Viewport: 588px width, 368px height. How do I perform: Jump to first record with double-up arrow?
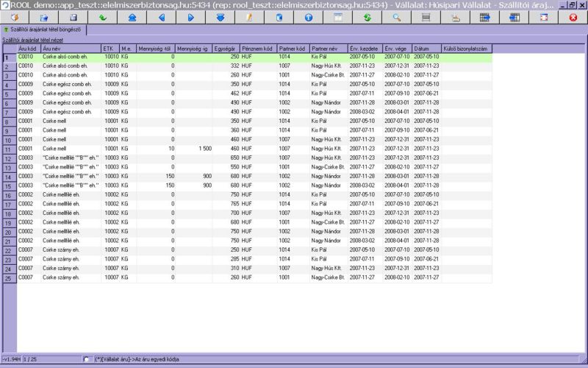click(x=132, y=16)
